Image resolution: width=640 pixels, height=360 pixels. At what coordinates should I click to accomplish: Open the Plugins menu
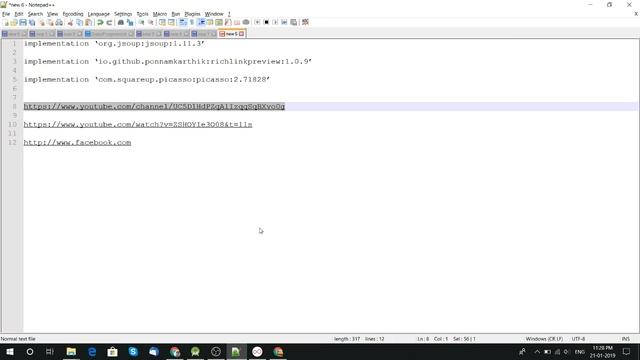(x=192, y=14)
